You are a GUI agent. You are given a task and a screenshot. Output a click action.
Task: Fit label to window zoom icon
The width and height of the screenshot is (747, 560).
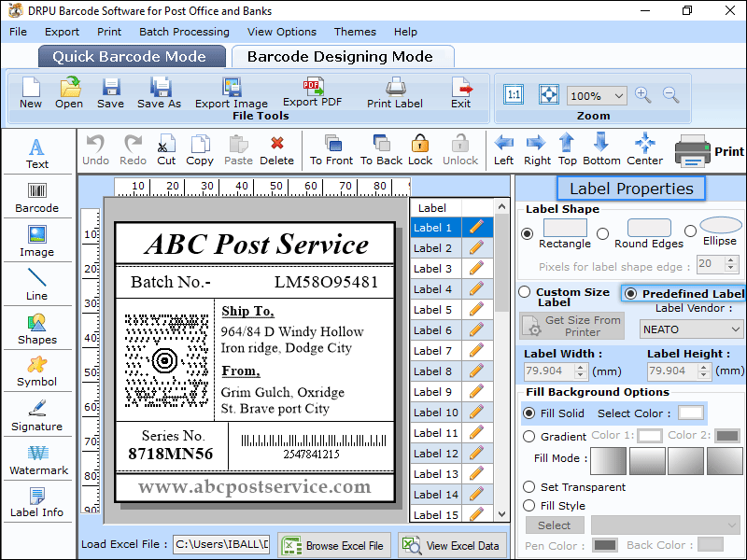coord(549,94)
